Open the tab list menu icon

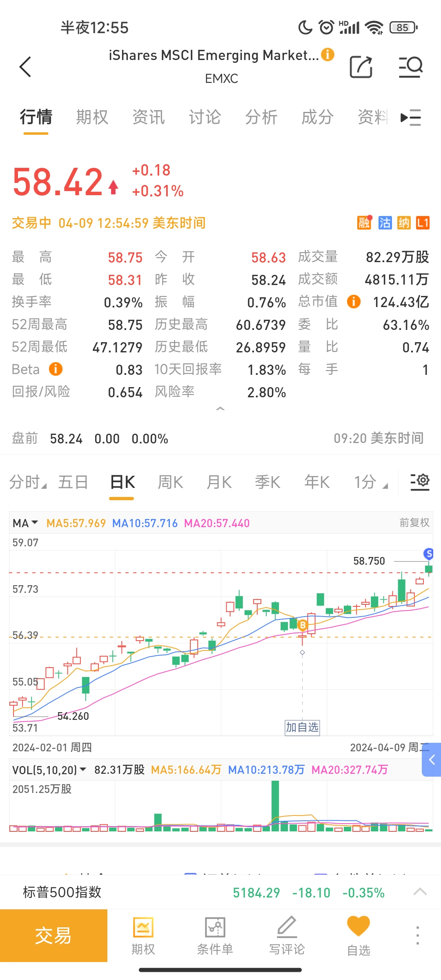click(411, 118)
